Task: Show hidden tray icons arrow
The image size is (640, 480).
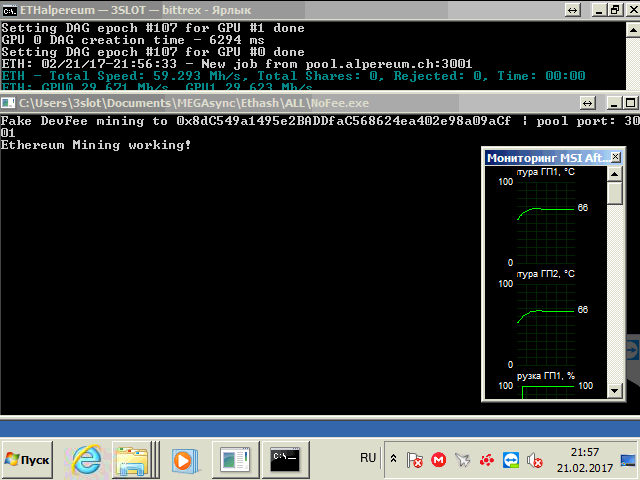Action: tap(393, 459)
